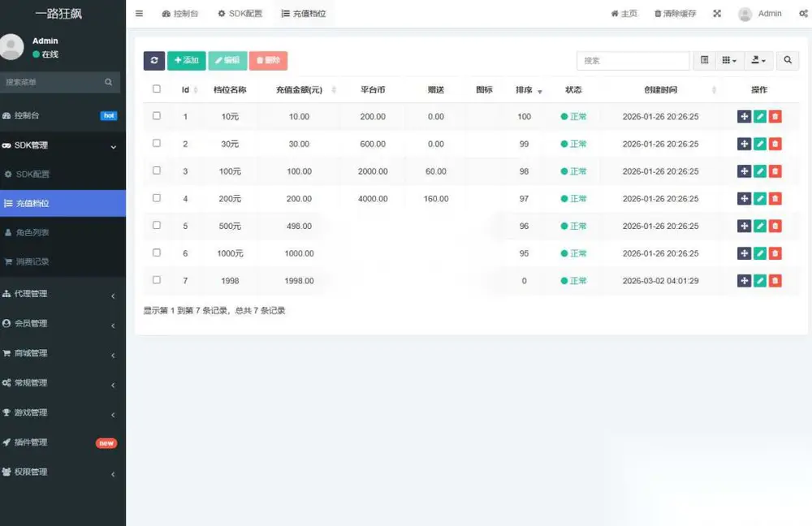Image resolution: width=812 pixels, height=526 pixels.
Task: Go to 主页 home link
Action: pyautogui.click(x=624, y=14)
